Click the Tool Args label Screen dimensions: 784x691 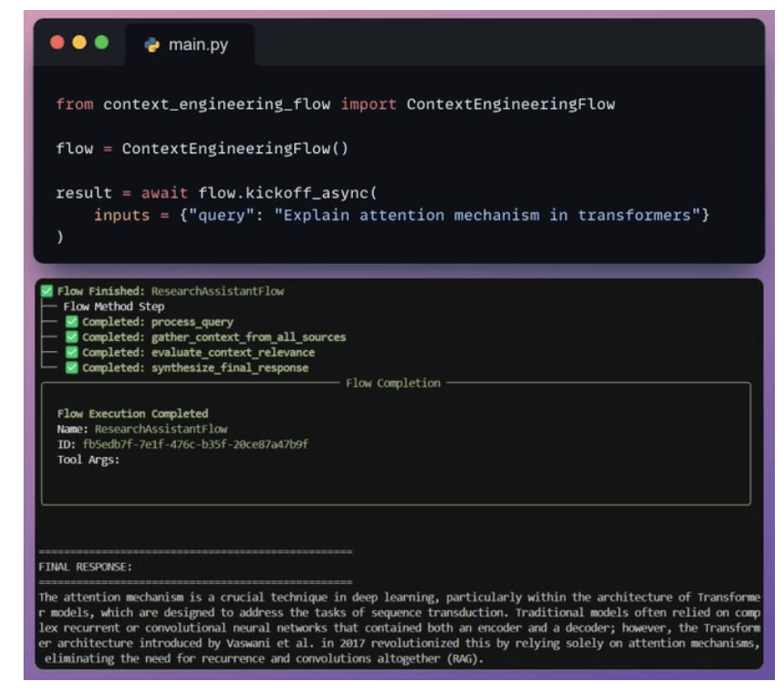[x=88, y=460]
